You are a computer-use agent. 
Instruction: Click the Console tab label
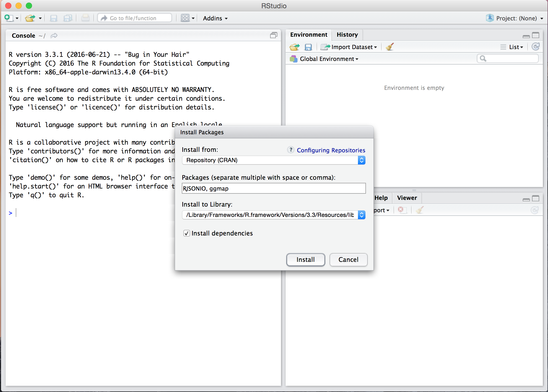coord(24,36)
